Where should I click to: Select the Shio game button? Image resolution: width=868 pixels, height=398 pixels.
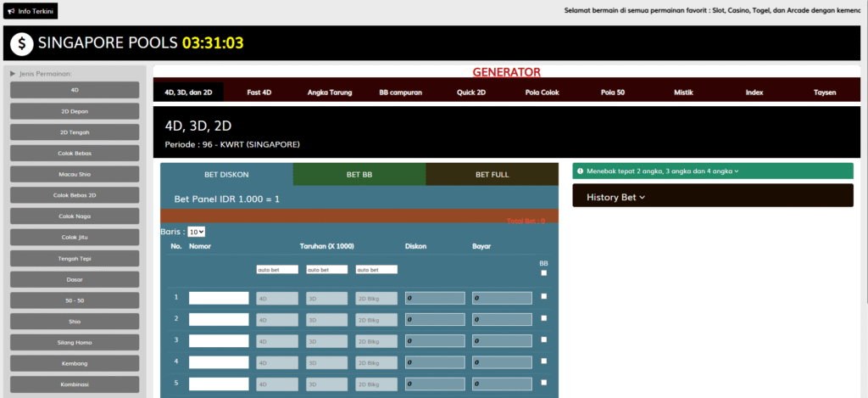pos(75,322)
